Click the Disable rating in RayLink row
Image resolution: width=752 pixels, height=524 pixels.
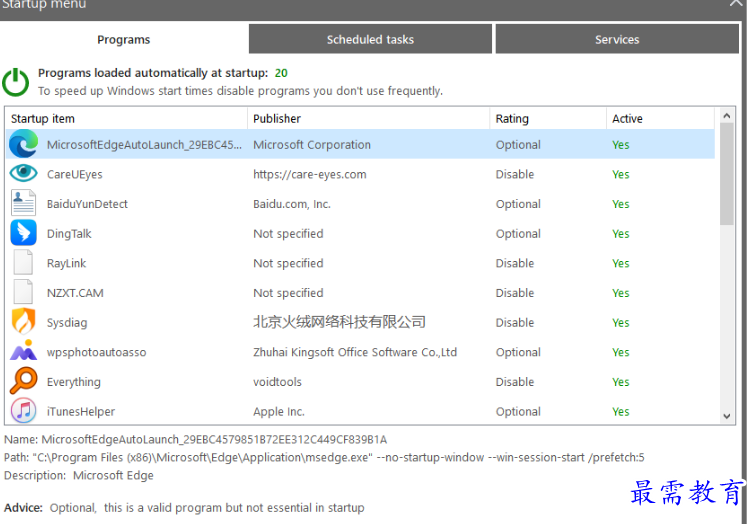[515, 263]
